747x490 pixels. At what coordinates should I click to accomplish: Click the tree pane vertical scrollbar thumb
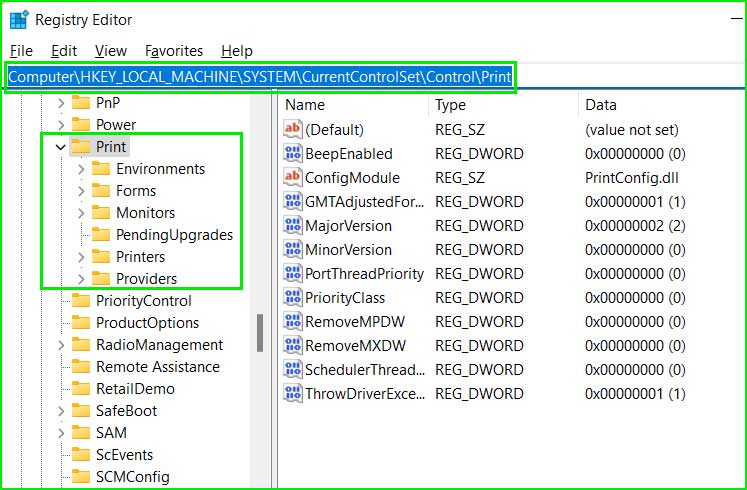pos(260,333)
